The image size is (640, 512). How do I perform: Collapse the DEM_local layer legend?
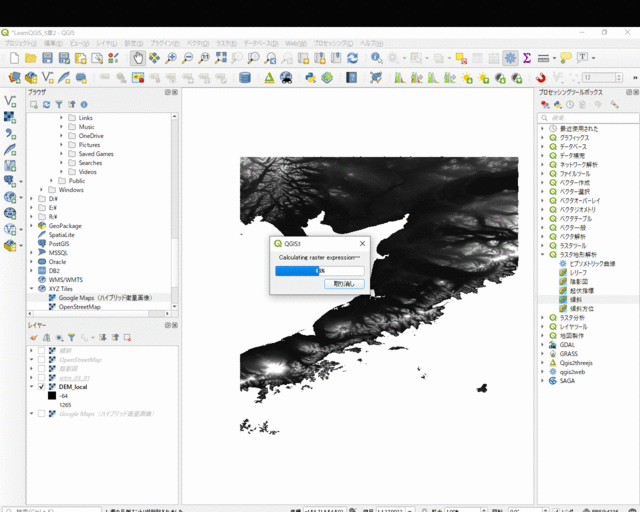(x=32, y=387)
